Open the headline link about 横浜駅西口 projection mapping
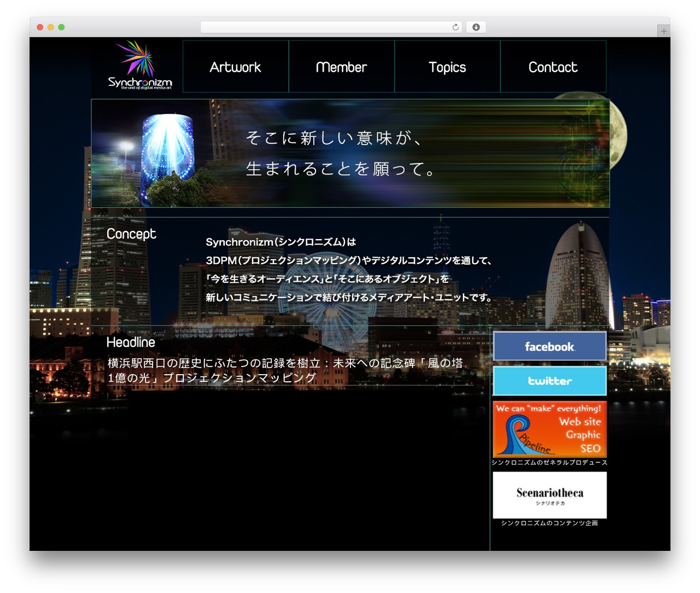Viewport: 700px width, 593px height. click(285, 370)
